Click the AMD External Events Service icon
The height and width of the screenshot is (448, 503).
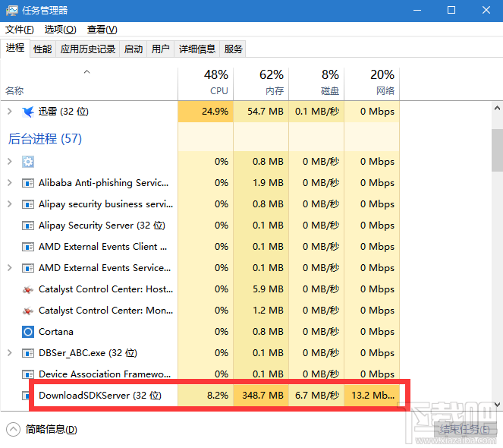[28, 268]
